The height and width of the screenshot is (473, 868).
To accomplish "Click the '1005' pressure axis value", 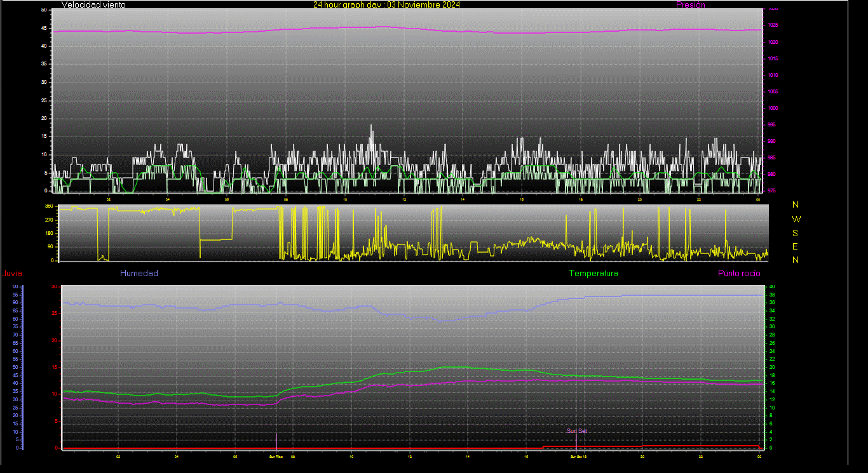I will point(773,91).
